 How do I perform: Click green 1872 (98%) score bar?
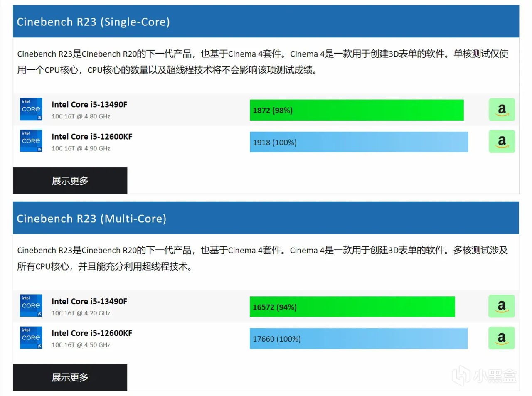357,110
